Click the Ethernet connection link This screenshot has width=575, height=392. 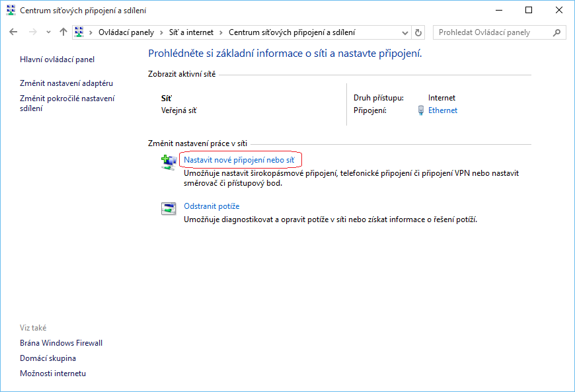tap(442, 110)
